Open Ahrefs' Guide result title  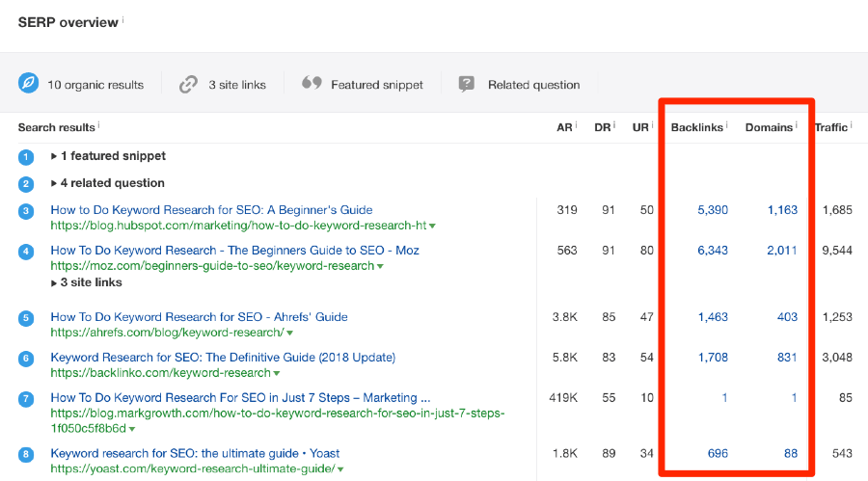point(200,316)
